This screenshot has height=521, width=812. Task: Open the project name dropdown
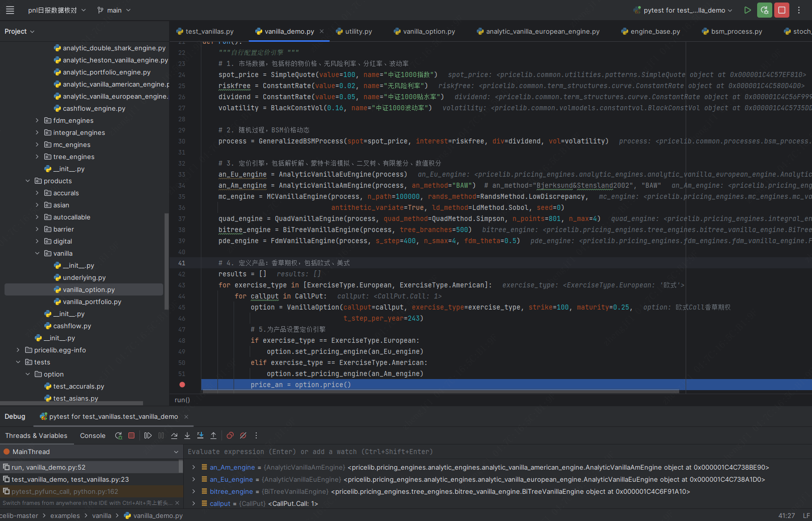56,10
